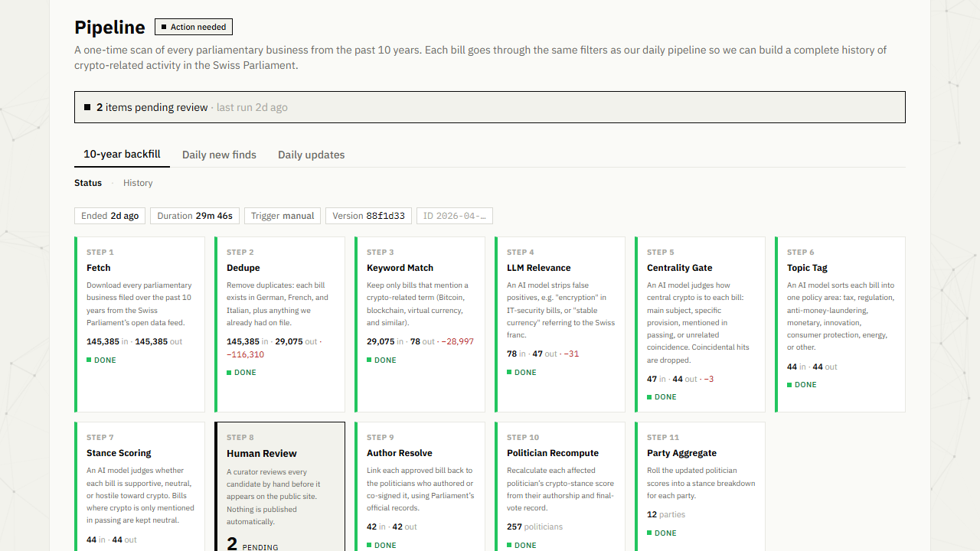Open the Topic Tag step card
This screenshot has width=980, height=551.
tap(841, 324)
